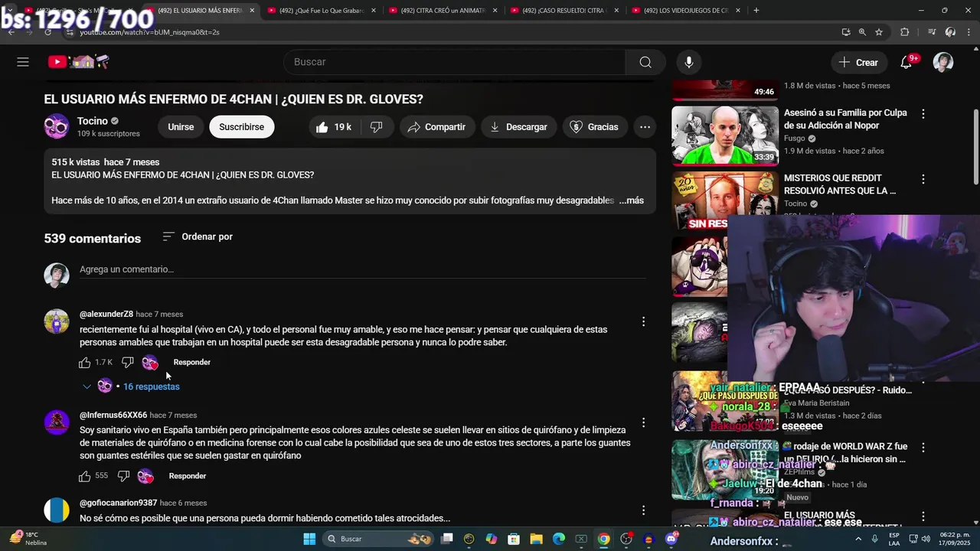The image size is (980, 551).
Task: Like the comment by @Infernus66XX66
Action: pyautogui.click(x=85, y=476)
